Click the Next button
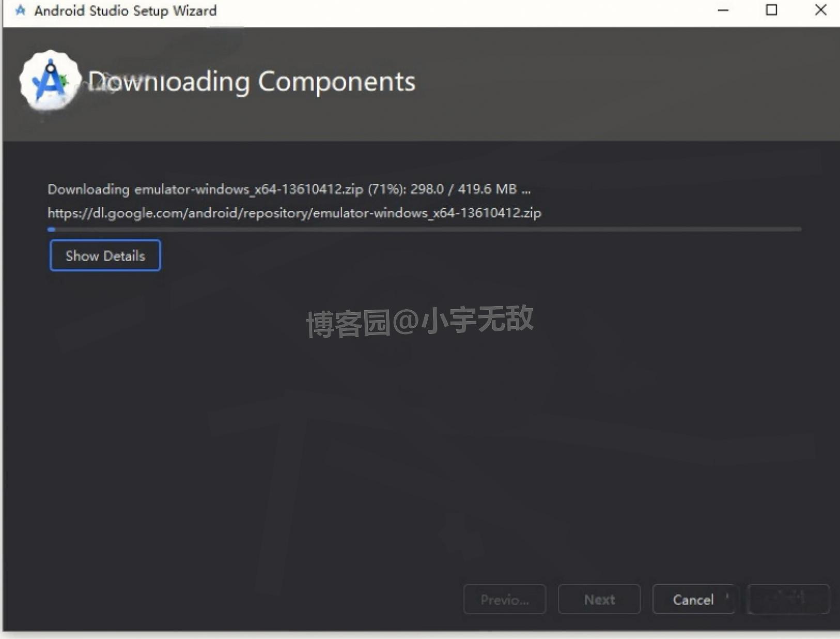 pos(599,599)
